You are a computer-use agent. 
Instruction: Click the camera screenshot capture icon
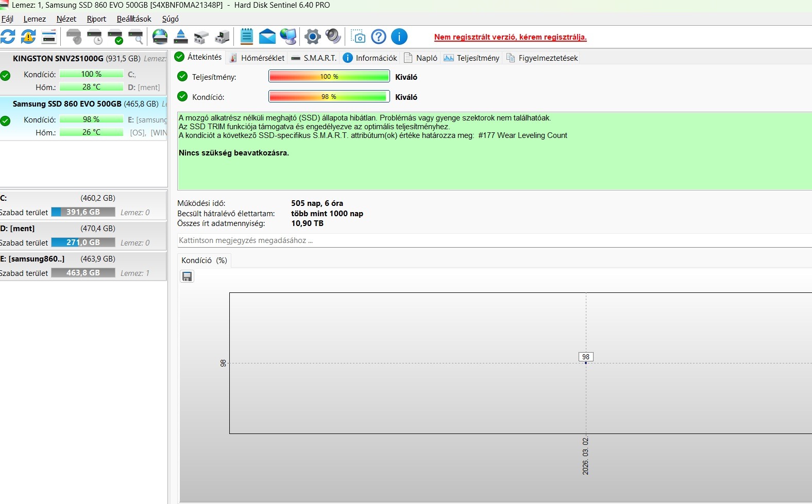[358, 37]
